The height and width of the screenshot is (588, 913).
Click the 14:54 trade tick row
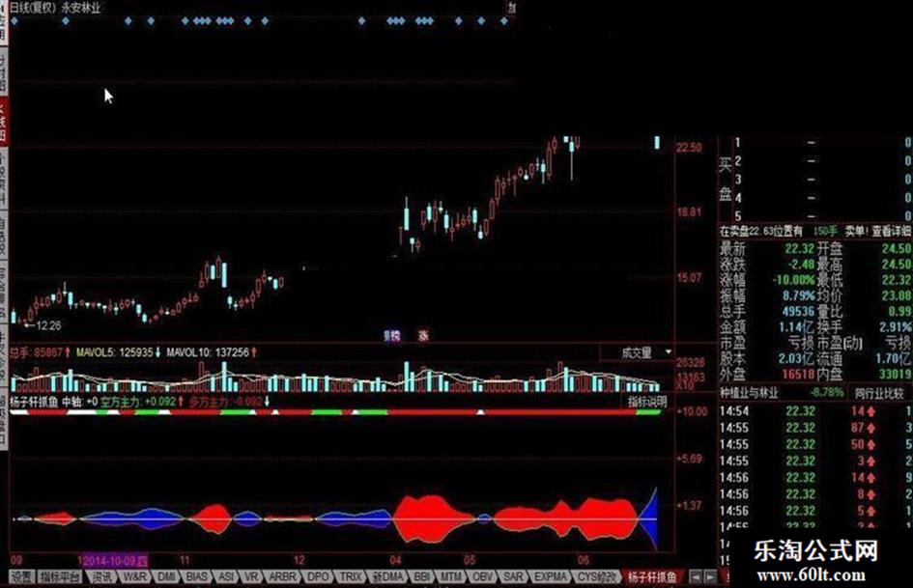pos(815,411)
